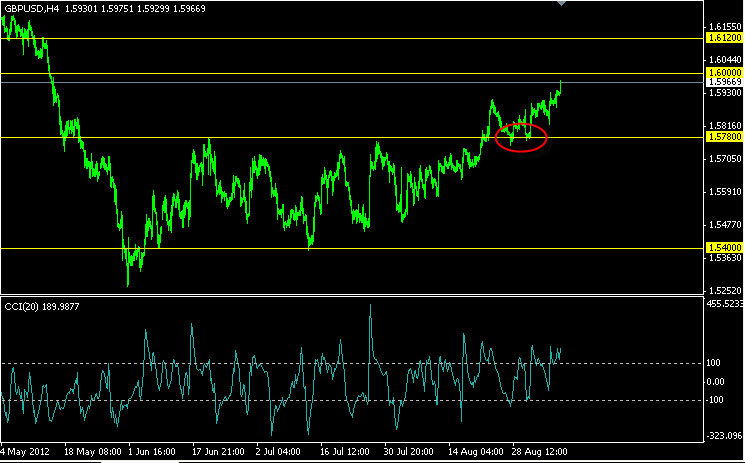
Task: Click the CCI 0.00 scale label
Action: (718, 382)
